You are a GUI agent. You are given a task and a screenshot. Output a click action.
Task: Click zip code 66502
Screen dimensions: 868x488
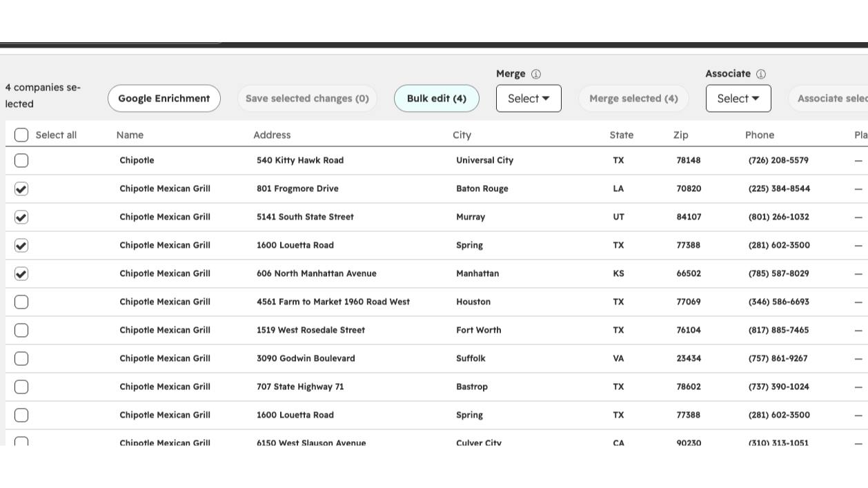pyautogui.click(x=689, y=273)
